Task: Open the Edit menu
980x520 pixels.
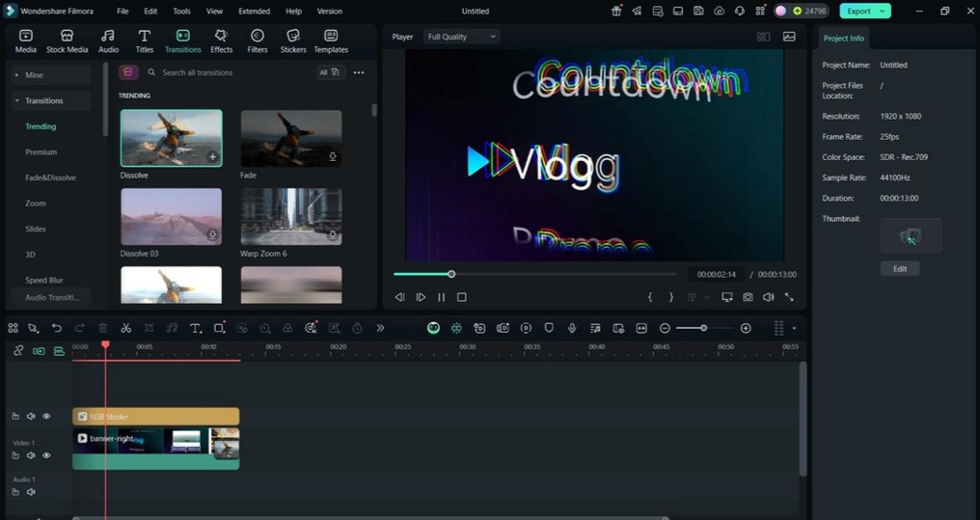Action: [150, 11]
